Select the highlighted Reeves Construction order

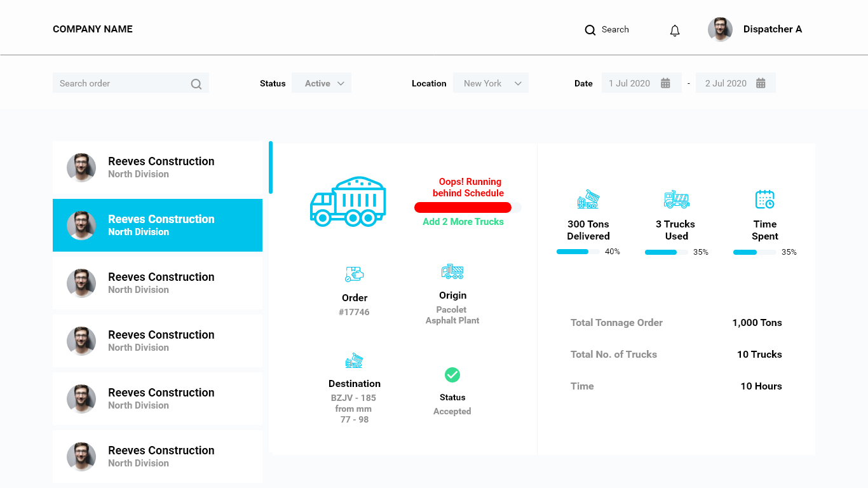(158, 225)
